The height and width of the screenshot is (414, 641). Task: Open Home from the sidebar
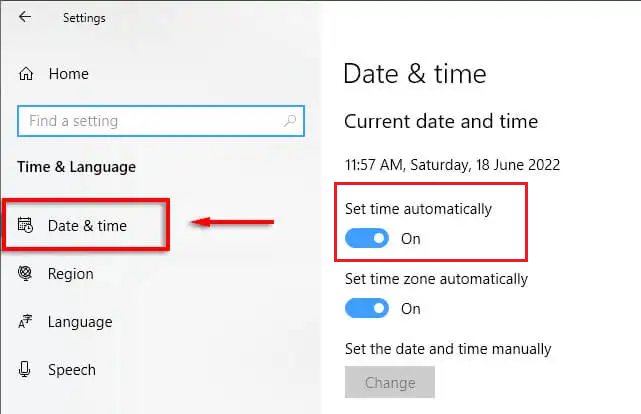pos(68,74)
